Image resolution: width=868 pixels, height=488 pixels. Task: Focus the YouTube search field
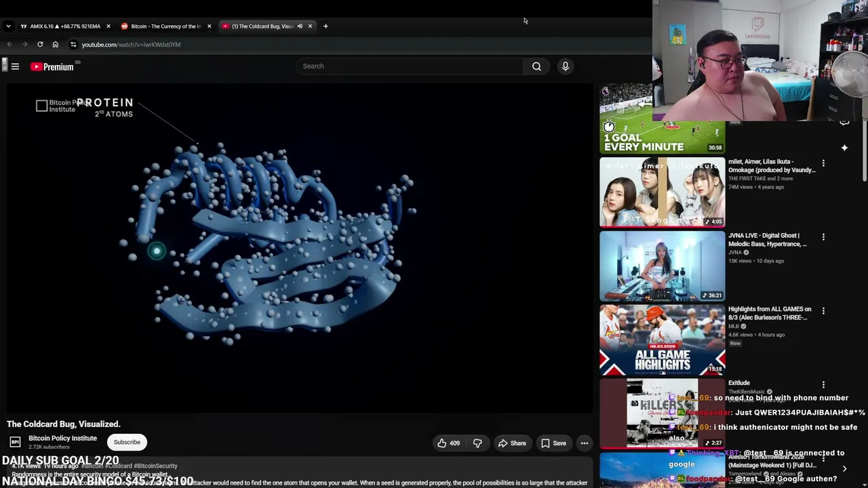(x=409, y=66)
